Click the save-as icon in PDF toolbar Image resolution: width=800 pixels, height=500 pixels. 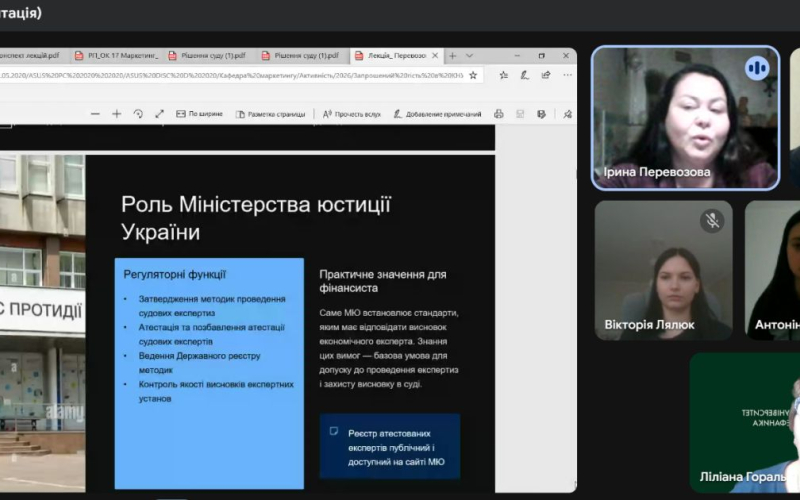[541, 114]
